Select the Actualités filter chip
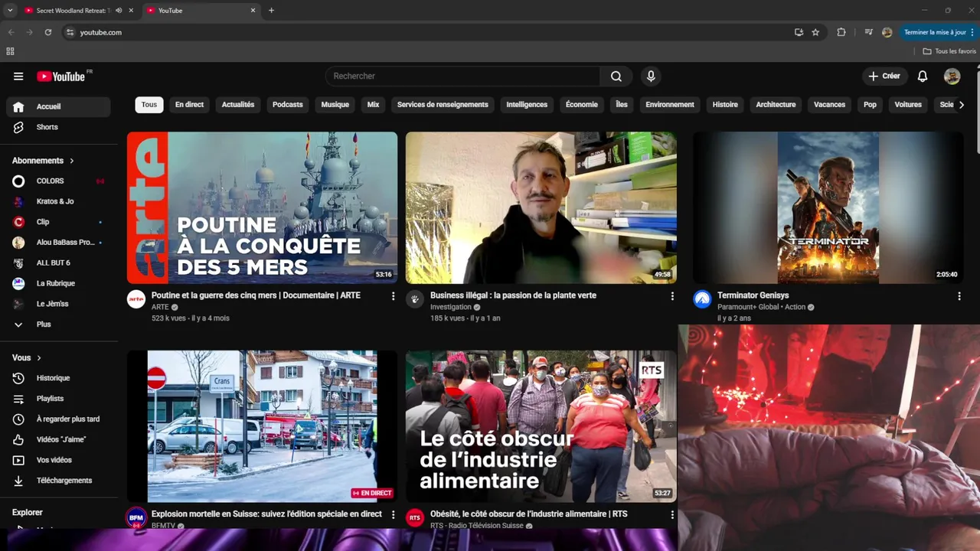This screenshot has width=980, height=551. pos(238,105)
